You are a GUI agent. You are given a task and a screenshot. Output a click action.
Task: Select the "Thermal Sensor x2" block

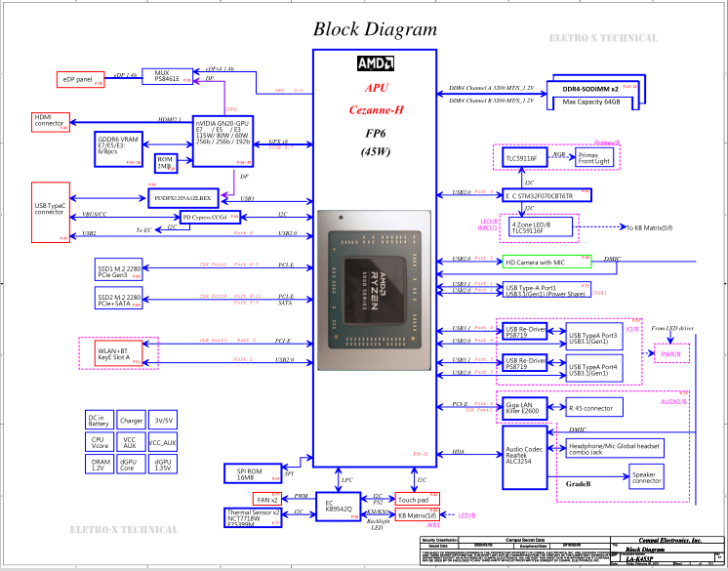[253, 517]
